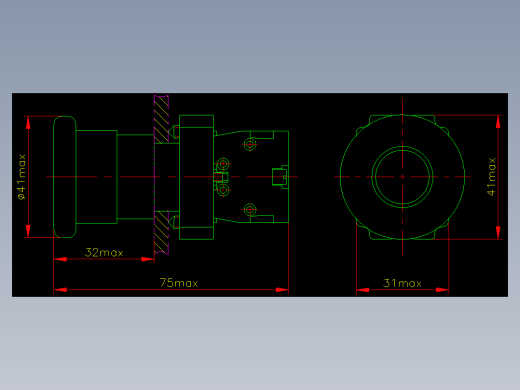Select the 32max dimension text

tap(104, 252)
